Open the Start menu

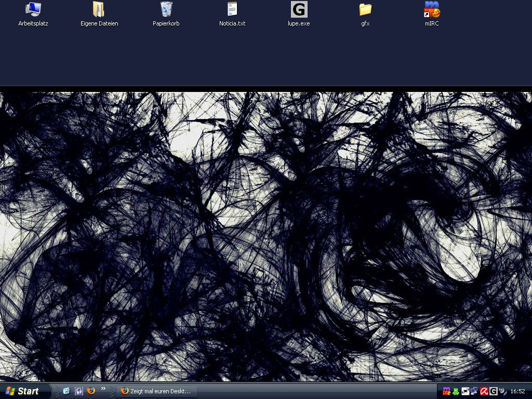(x=24, y=391)
